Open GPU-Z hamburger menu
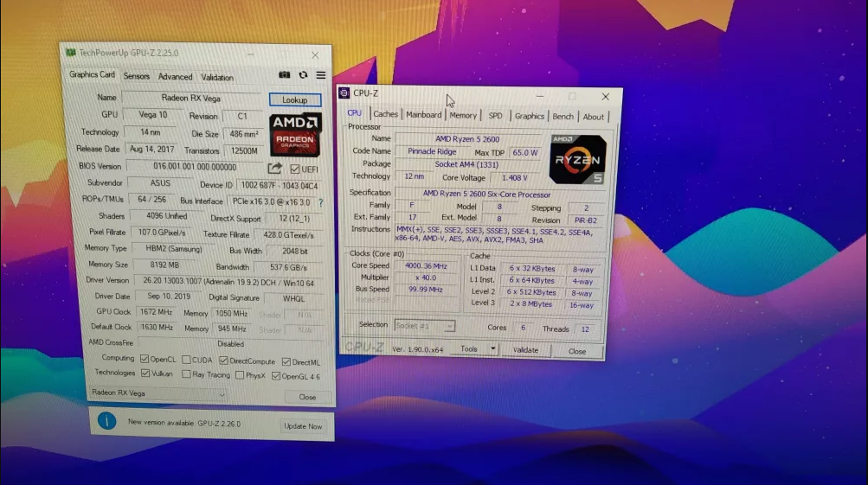The image size is (868, 485). click(x=321, y=75)
